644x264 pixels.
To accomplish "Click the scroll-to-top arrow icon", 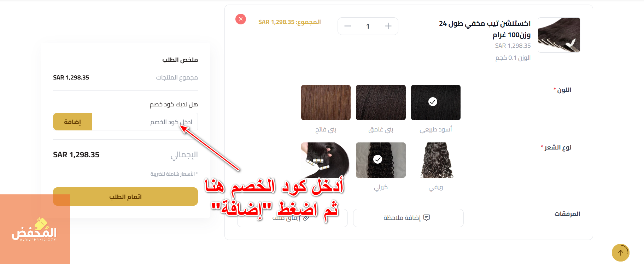I will (x=621, y=253).
